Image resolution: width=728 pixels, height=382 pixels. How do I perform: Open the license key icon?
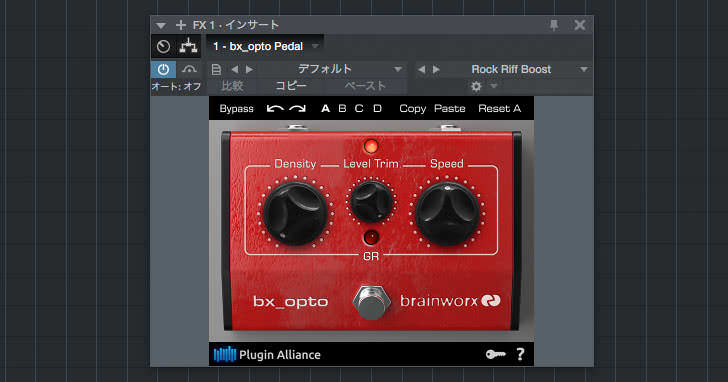[495, 355]
